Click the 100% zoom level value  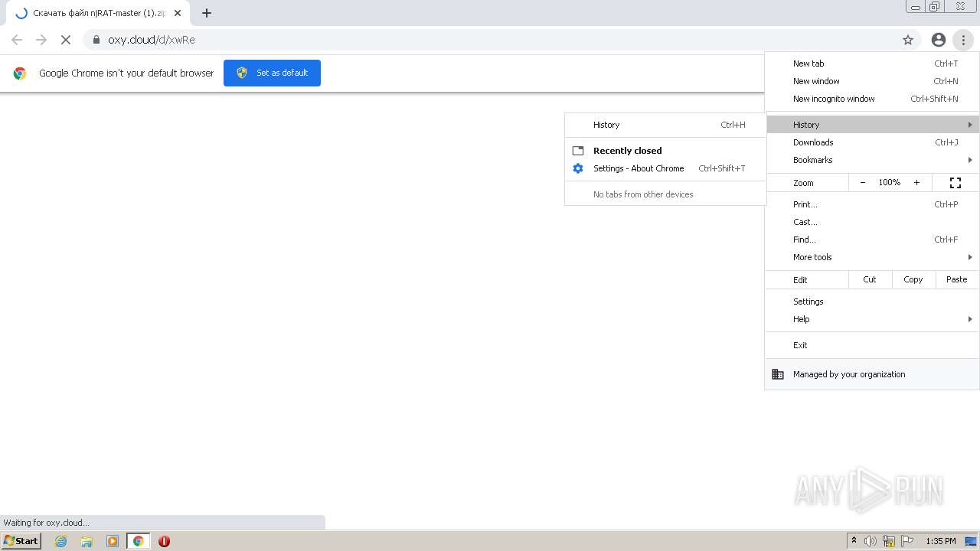tap(890, 183)
